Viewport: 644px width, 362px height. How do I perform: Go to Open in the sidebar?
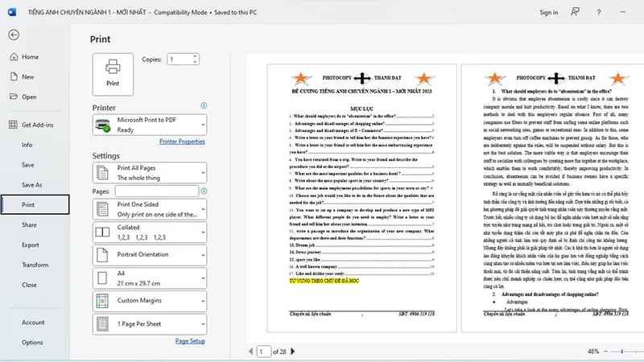(x=29, y=97)
